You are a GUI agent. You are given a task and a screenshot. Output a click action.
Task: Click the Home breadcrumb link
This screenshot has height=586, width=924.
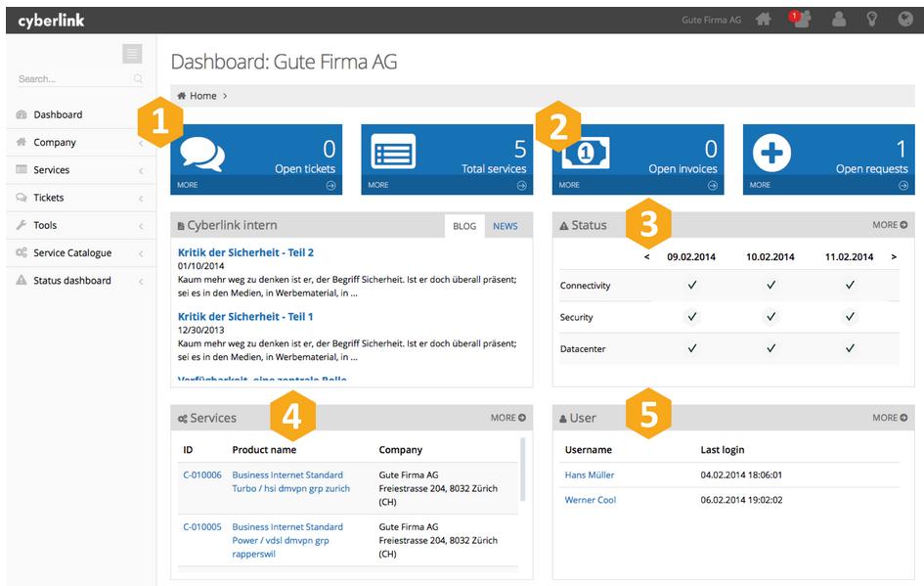tap(202, 96)
